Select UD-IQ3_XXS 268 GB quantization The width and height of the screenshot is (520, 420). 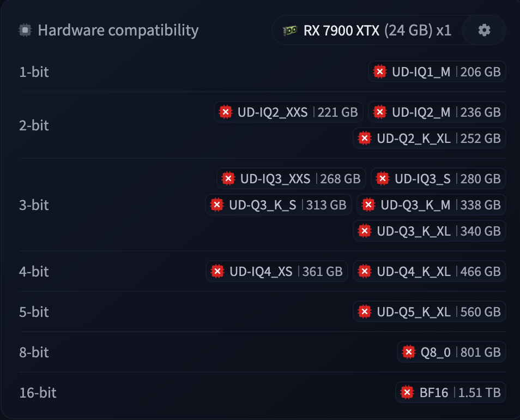[291, 179]
